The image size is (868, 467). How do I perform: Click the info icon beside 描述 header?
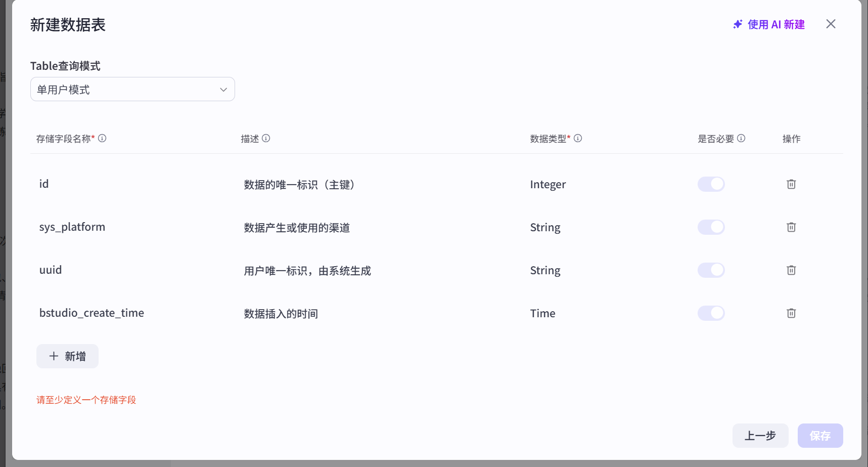(266, 138)
